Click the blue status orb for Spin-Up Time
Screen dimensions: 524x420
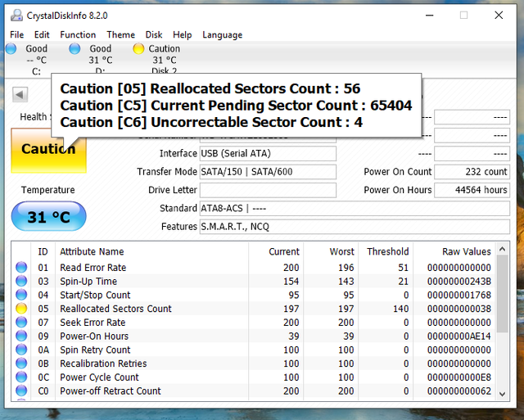(x=21, y=281)
